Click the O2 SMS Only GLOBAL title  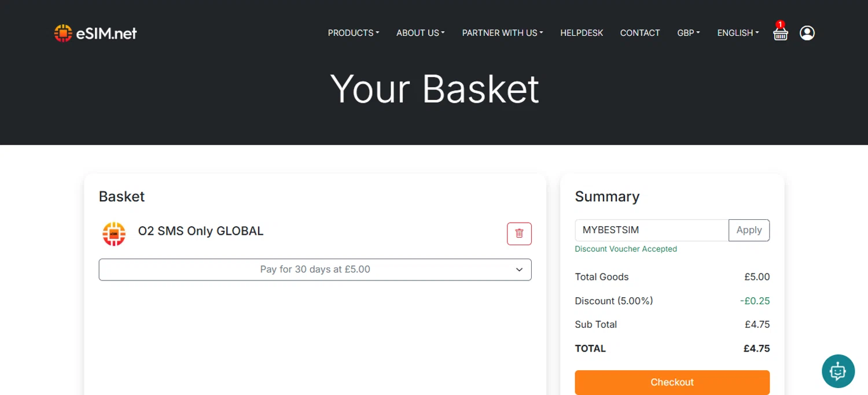pos(201,231)
